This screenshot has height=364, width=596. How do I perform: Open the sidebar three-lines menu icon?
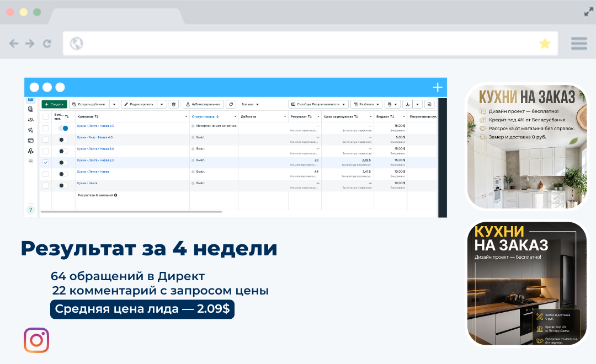coord(31,162)
